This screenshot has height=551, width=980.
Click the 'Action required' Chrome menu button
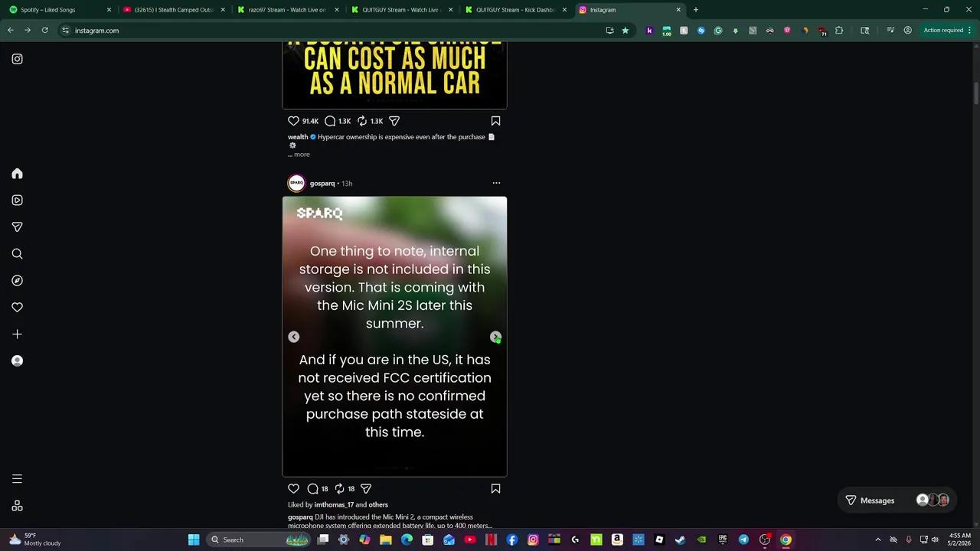click(947, 31)
